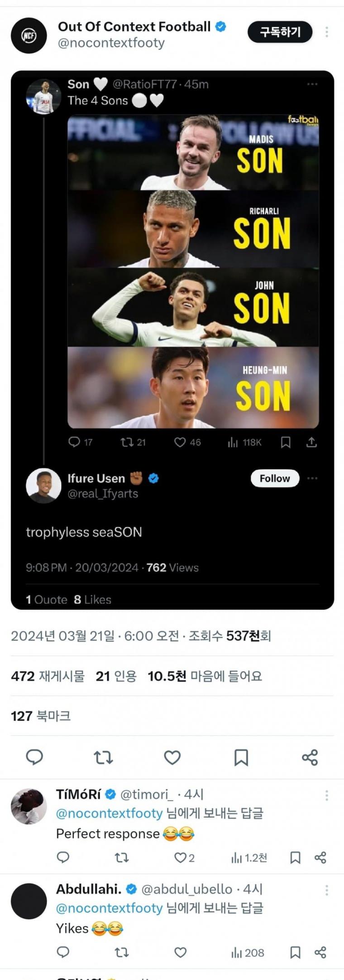This screenshot has height=980, width=344.
Task: Bookmark the main post
Action: point(241,757)
